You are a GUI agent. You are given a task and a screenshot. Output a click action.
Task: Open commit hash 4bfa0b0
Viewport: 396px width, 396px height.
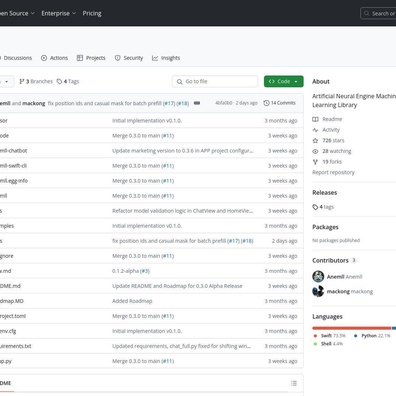[x=224, y=103]
